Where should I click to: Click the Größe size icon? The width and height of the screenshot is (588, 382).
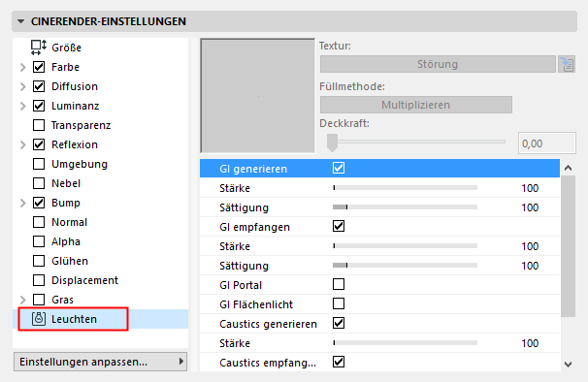pos(39,48)
